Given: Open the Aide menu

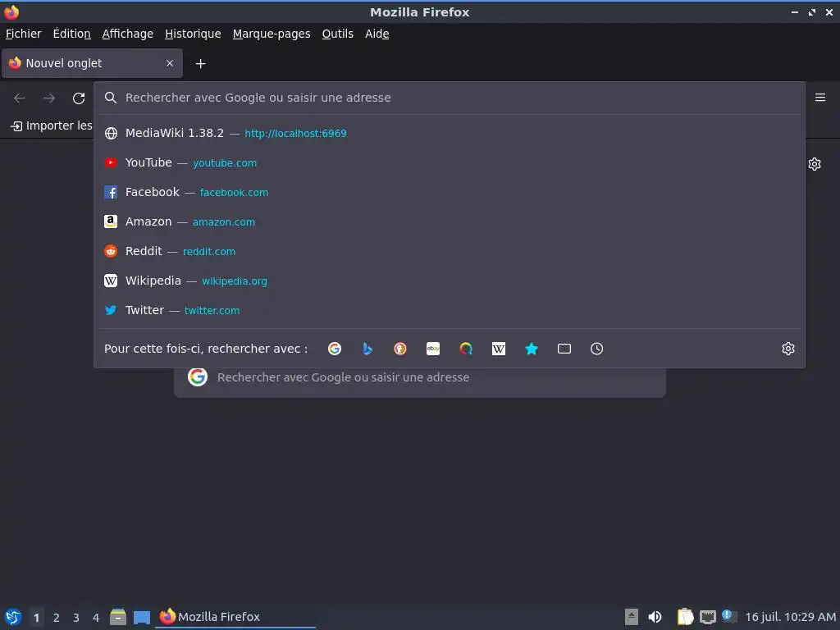Looking at the screenshot, I should [377, 34].
